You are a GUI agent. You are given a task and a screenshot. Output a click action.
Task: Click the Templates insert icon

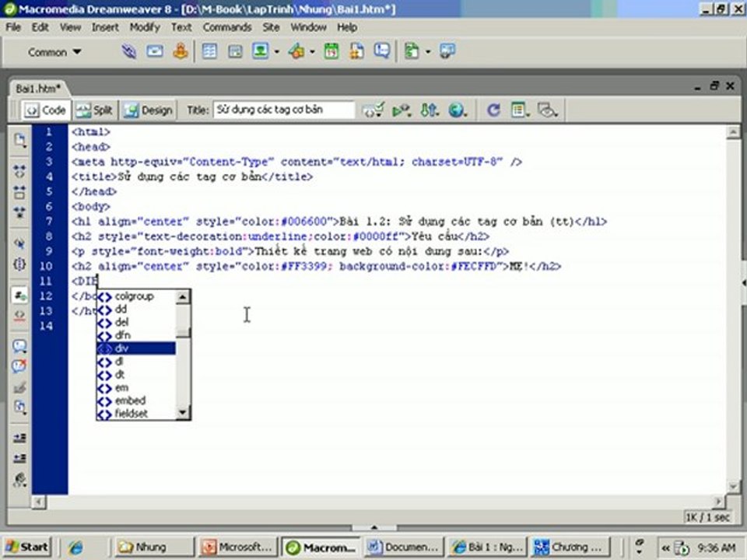coord(411,51)
